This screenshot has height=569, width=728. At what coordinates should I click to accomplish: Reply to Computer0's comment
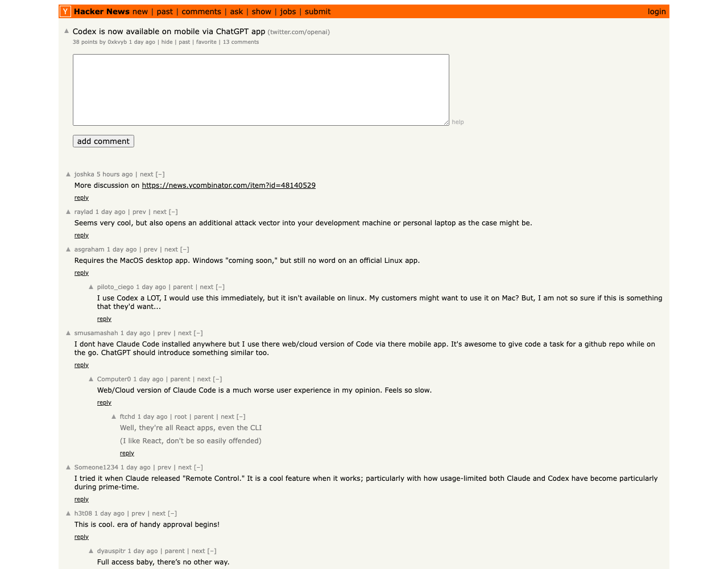coord(104,403)
